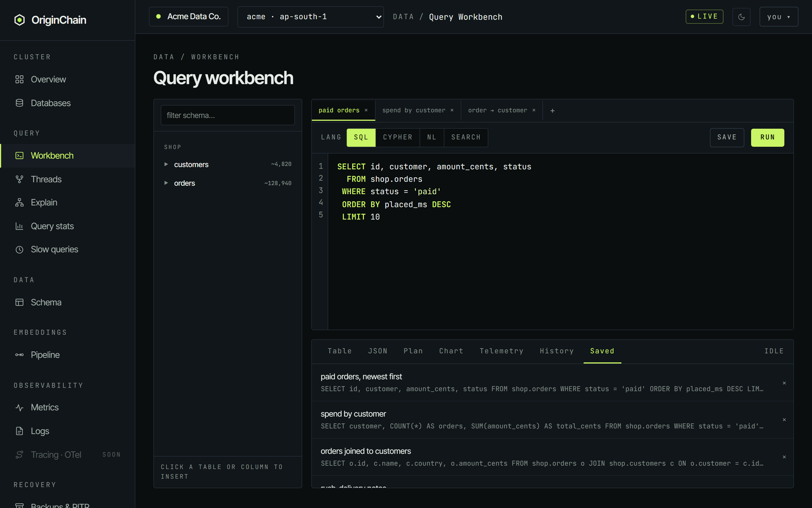Delete saved query 'orders joined to customers'

click(x=784, y=457)
